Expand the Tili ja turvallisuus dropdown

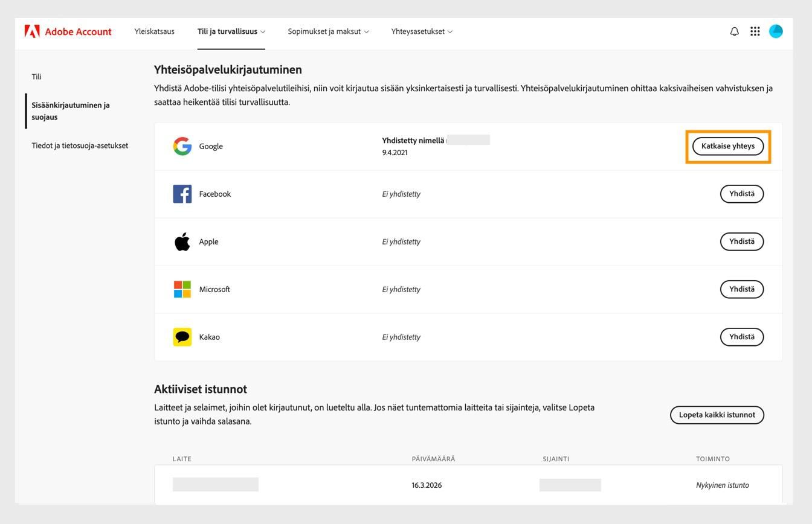(231, 31)
